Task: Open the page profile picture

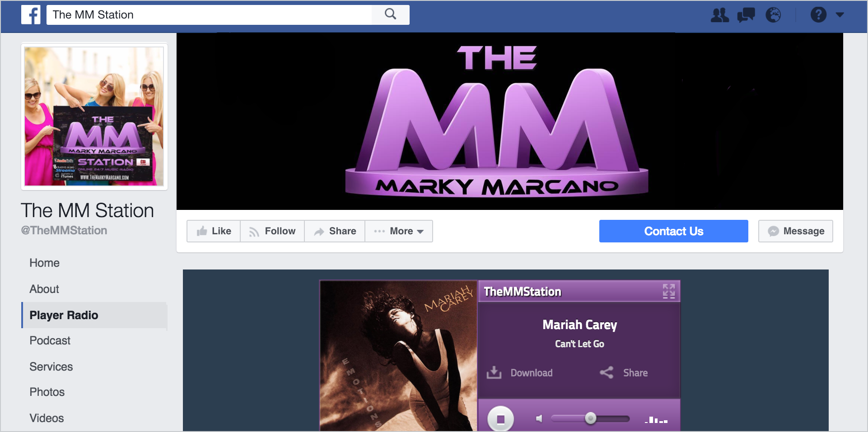Action: [x=94, y=116]
